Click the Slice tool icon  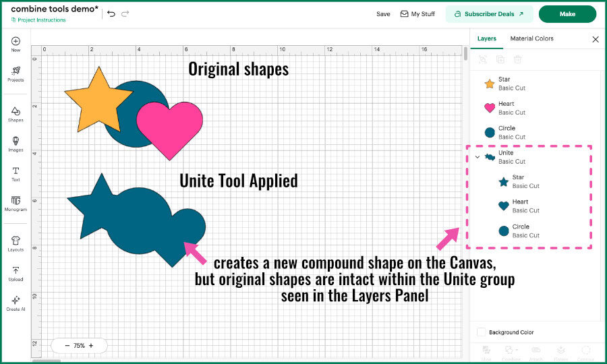tap(486, 353)
